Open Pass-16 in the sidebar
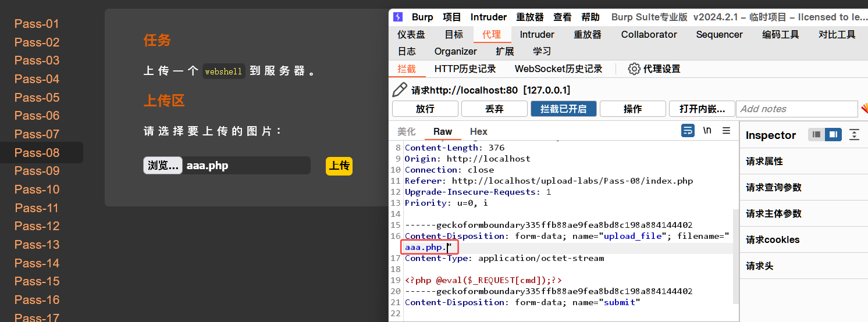 37,299
